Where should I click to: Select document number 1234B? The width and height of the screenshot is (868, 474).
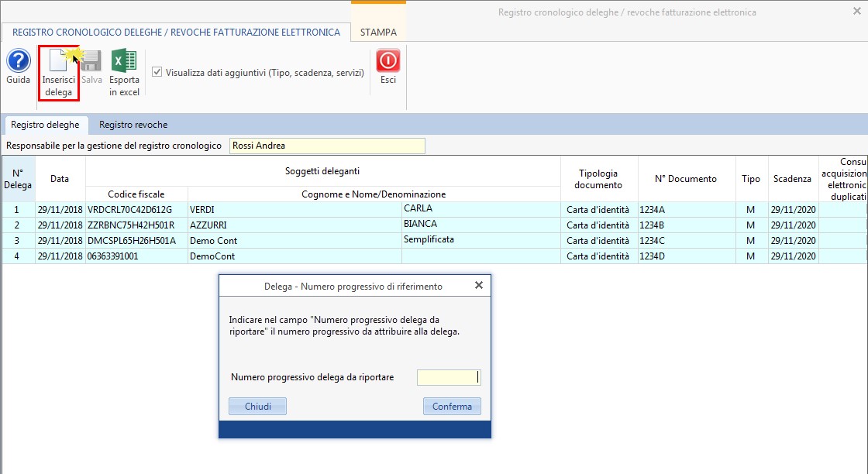point(687,225)
